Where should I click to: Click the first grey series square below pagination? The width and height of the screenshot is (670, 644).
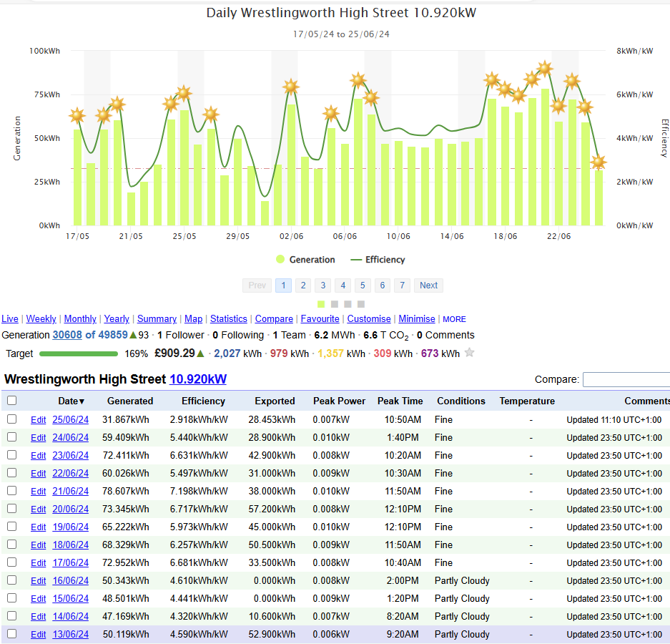(x=335, y=304)
